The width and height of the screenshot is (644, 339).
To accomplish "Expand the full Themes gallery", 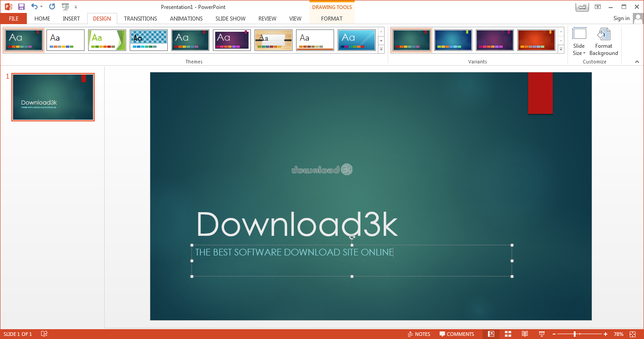I will [x=381, y=49].
